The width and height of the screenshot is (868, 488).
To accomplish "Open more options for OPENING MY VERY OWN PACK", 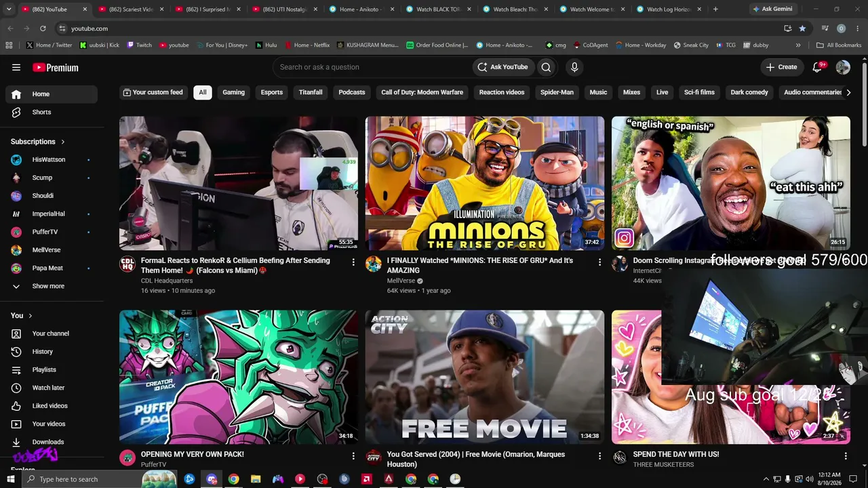I will click(x=353, y=455).
